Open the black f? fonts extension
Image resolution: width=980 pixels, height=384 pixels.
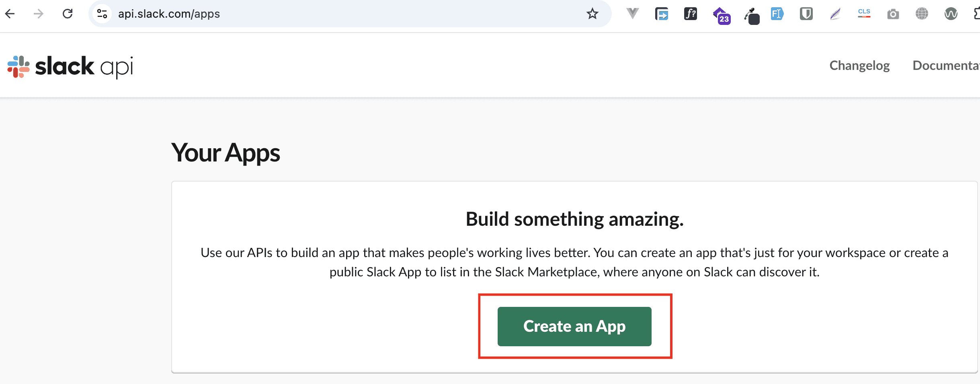point(691,14)
